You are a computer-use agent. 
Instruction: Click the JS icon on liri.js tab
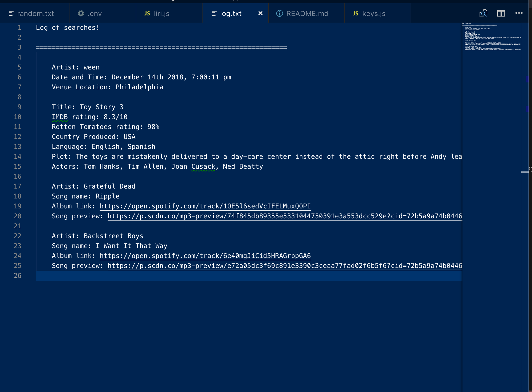[147, 13]
